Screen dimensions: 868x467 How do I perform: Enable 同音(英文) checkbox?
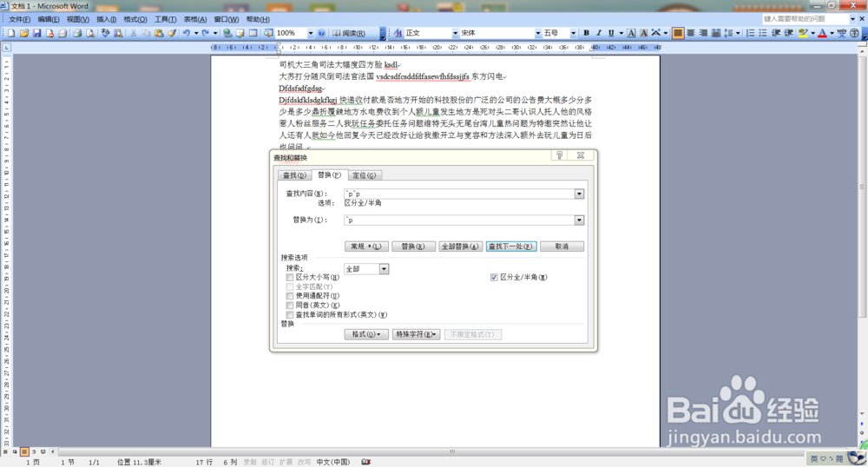tap(290, 306)
